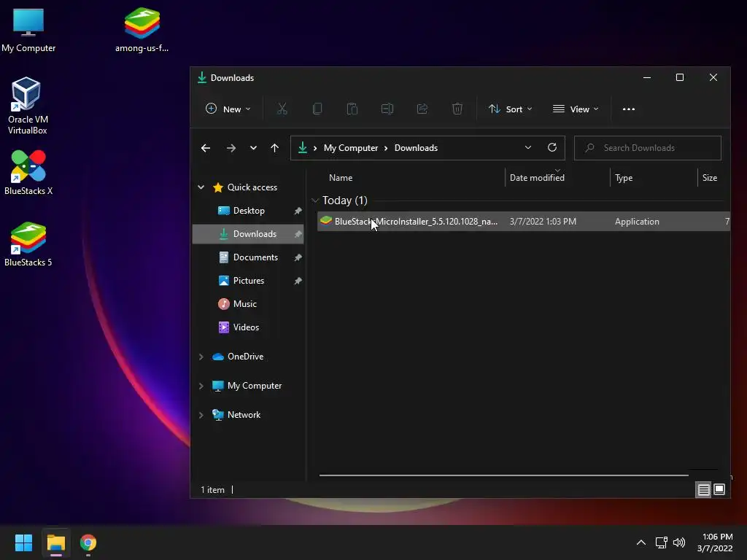Click the Delete trash icon in toolbar
This screenshot has height=560, width=747.
(x=457, y=109)
